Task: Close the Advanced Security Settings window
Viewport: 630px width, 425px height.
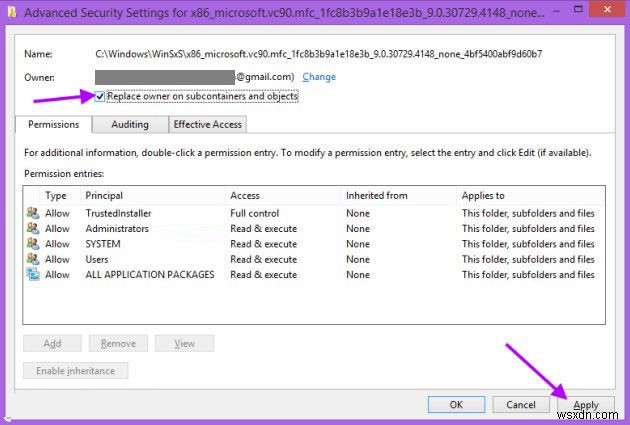Action: point(607,9)
